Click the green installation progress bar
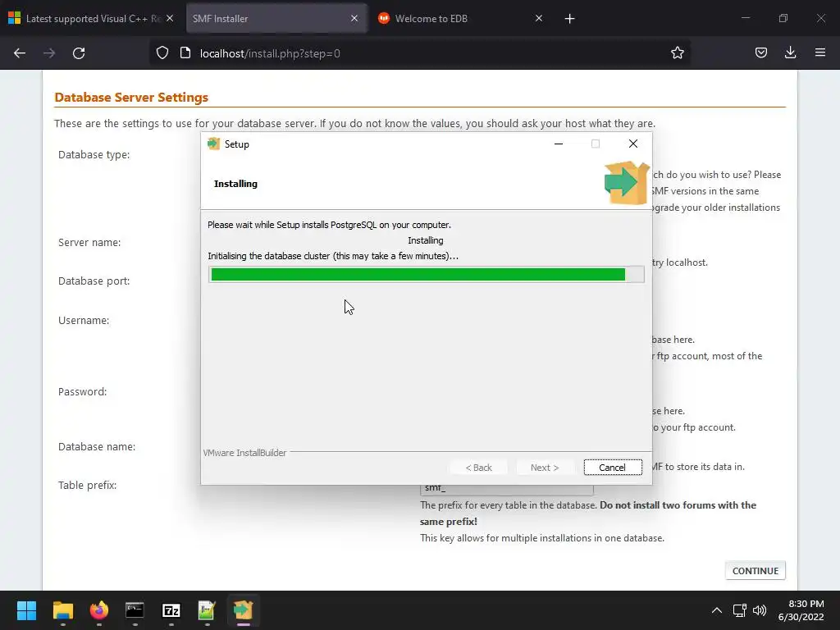This screenshot has width=840, height=630. click(426, 274)
